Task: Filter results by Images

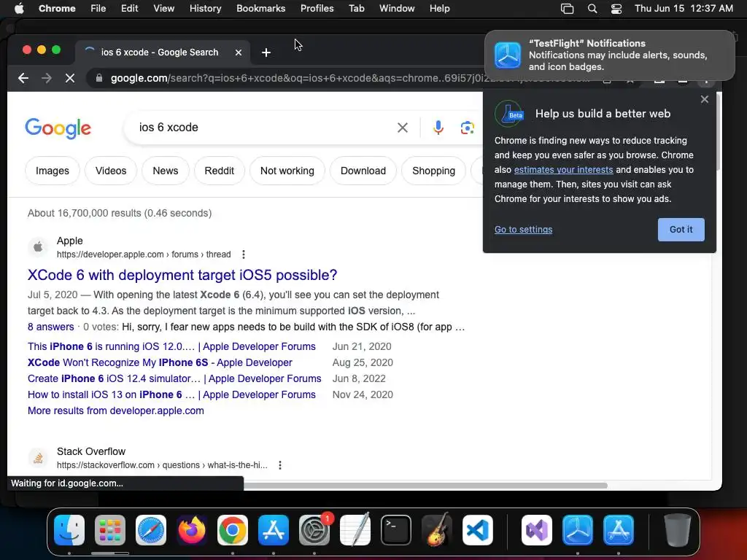Action: click(x=53, y=171)
